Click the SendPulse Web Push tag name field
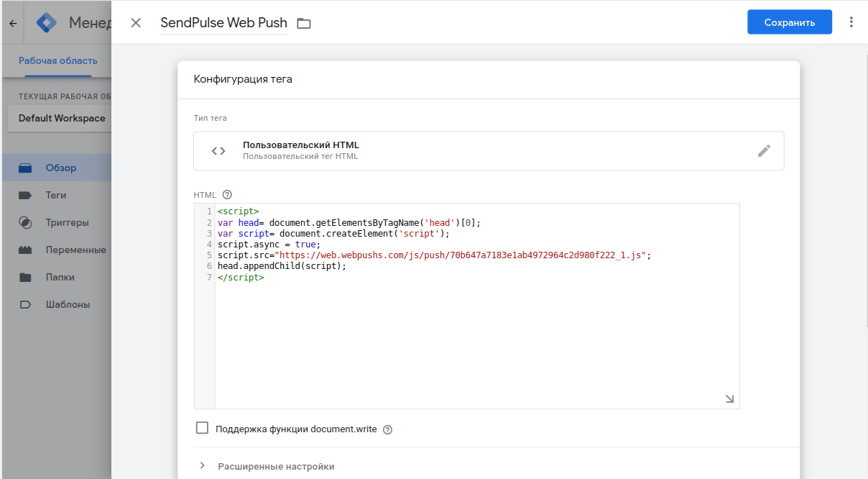Screen dimensions: 868x479 [x=223, y=23]
